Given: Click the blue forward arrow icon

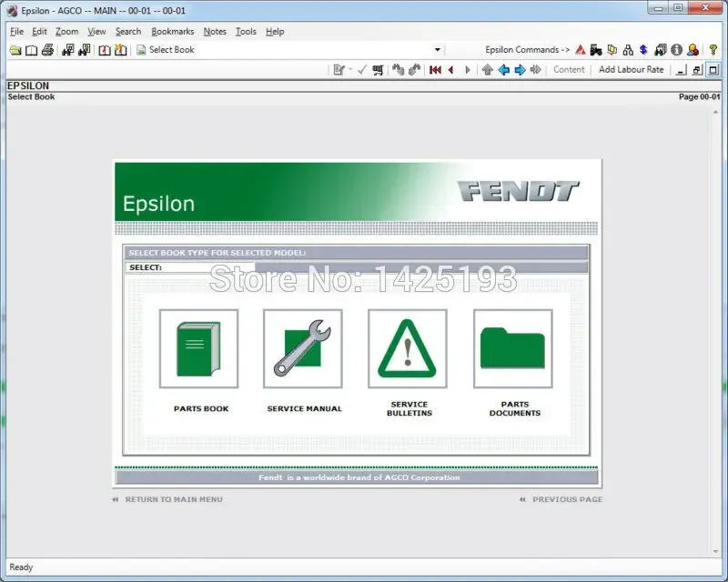Looking at the screenshot, I should pos(520,70).
